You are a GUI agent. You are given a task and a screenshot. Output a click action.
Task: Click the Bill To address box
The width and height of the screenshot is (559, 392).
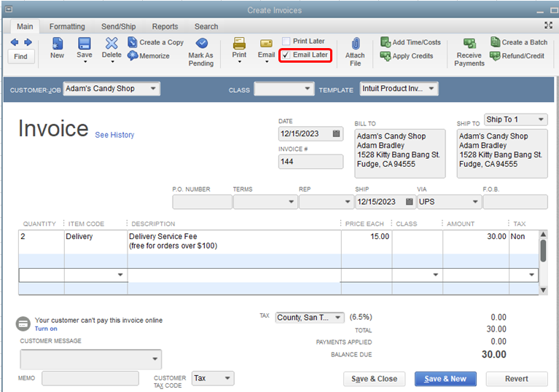399,153
